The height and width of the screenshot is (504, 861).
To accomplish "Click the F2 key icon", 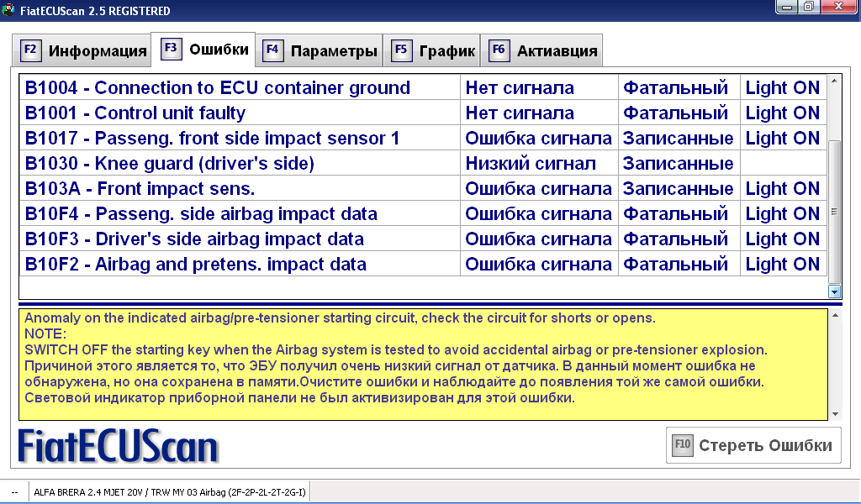I will pyautogui.click(x=30, y=50).
